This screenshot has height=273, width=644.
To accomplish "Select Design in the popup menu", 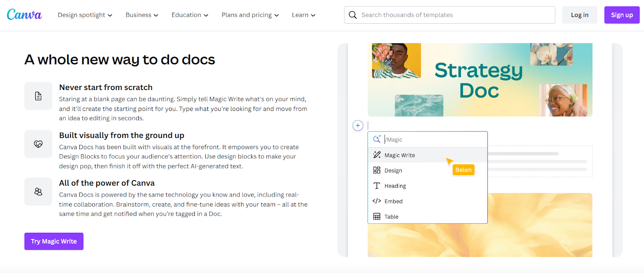I will click(427, 170).
